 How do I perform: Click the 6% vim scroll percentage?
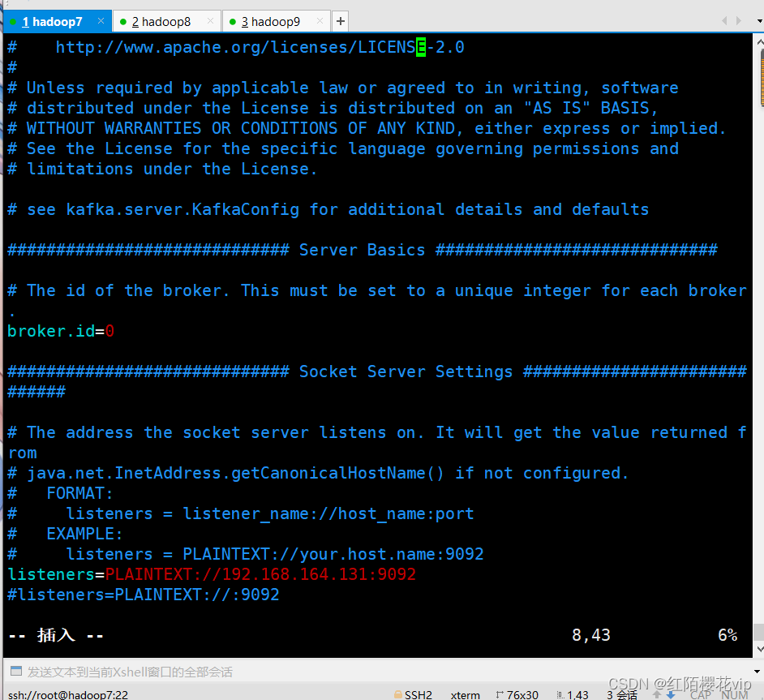pos(728,635)
